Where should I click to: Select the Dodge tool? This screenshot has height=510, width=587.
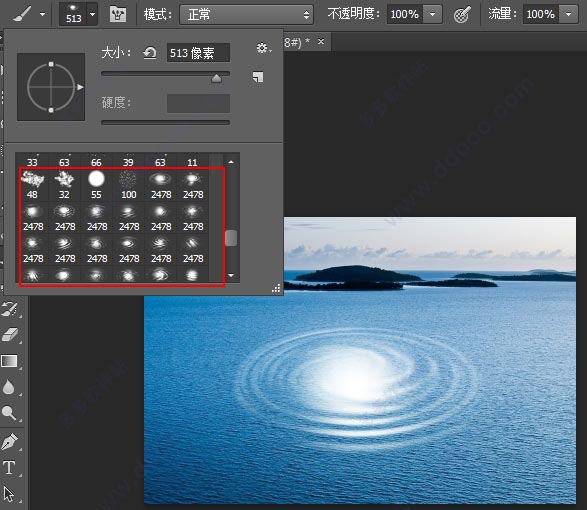click(9, 413)
